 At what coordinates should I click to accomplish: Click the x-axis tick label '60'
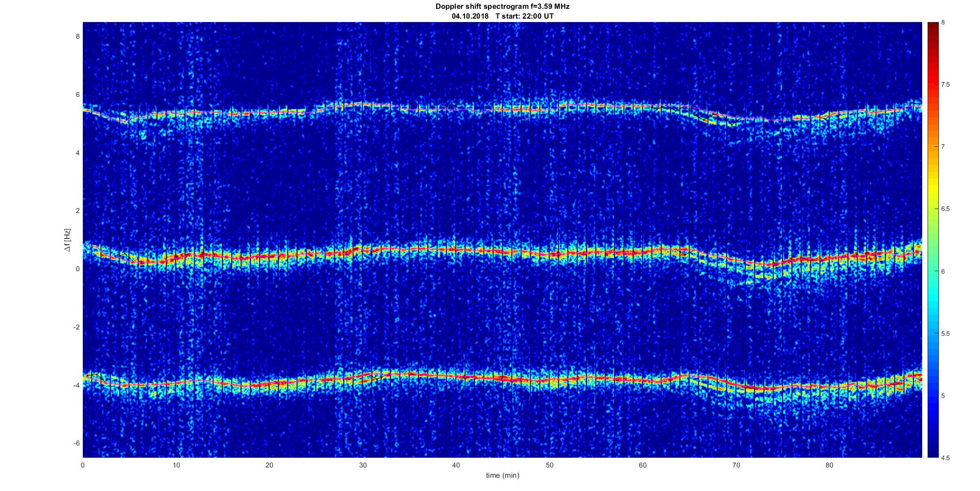(642, 465)
